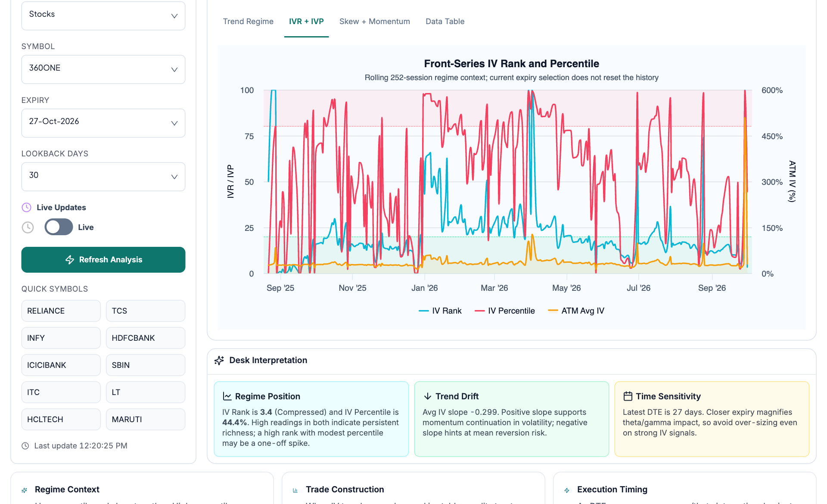
Task: Open the 27-Oct-2026 expiry dropdown
Action: coord(103,123)
